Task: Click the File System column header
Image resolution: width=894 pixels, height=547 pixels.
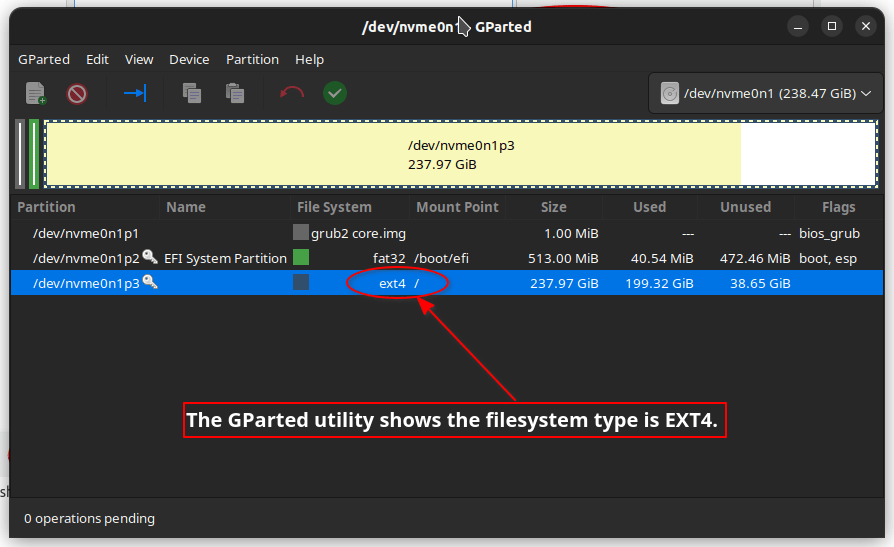Action: pos(350,207)
